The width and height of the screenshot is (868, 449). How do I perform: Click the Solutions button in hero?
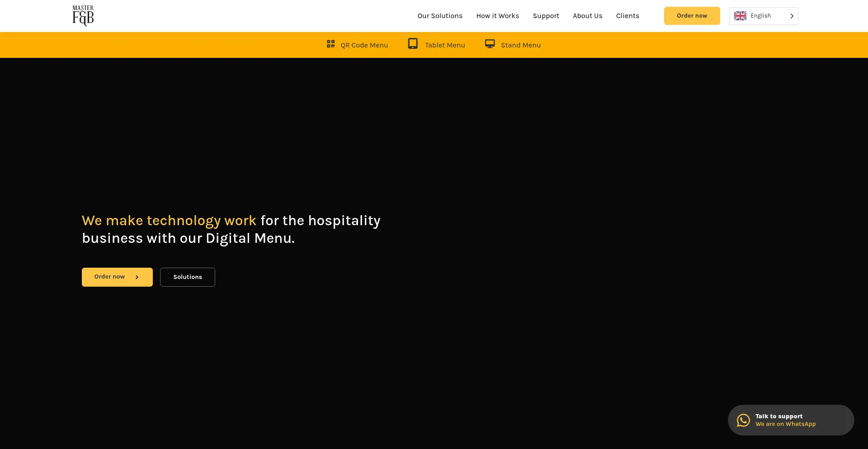(x=188, y=277)
